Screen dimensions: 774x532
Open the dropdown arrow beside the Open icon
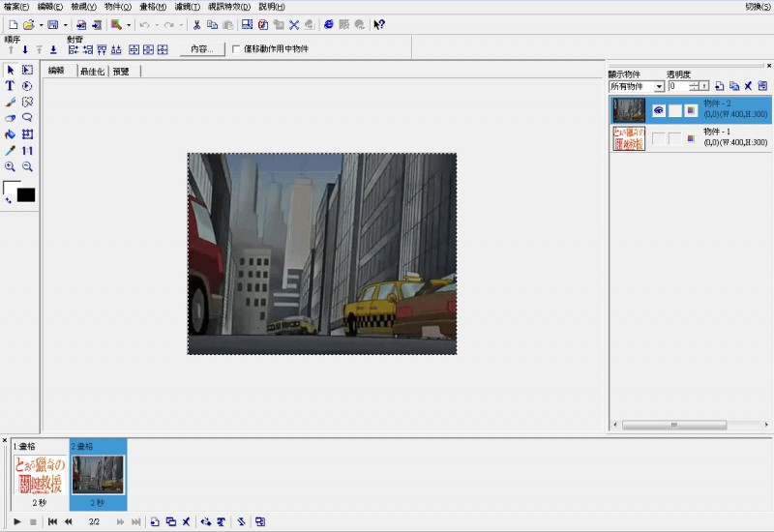click(41, 25)
